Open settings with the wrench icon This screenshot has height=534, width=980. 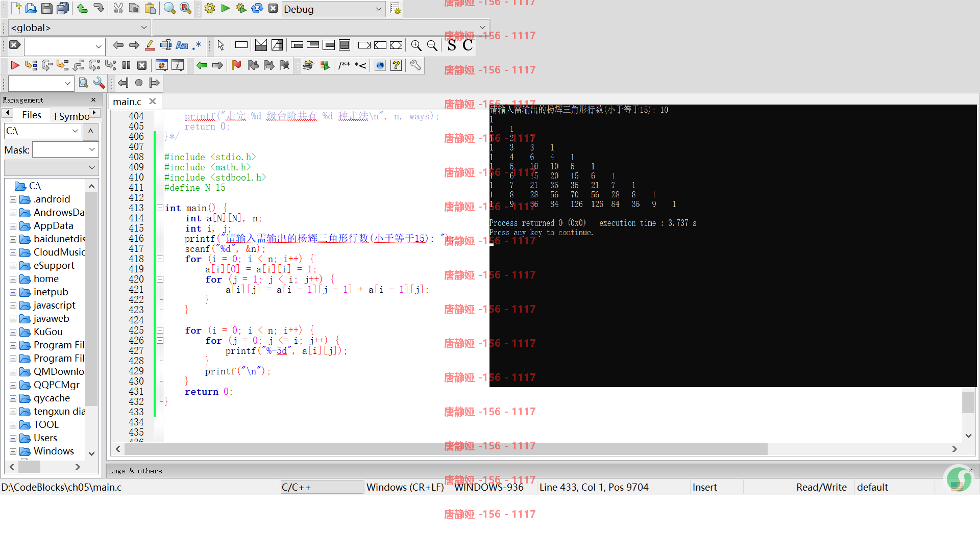(415, 65)
